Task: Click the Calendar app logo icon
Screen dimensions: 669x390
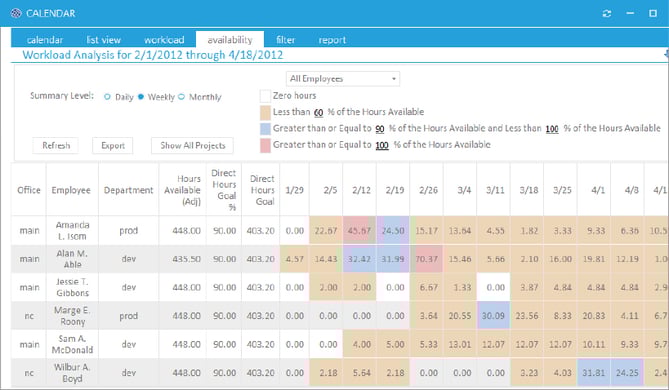Action: point(16,13)
